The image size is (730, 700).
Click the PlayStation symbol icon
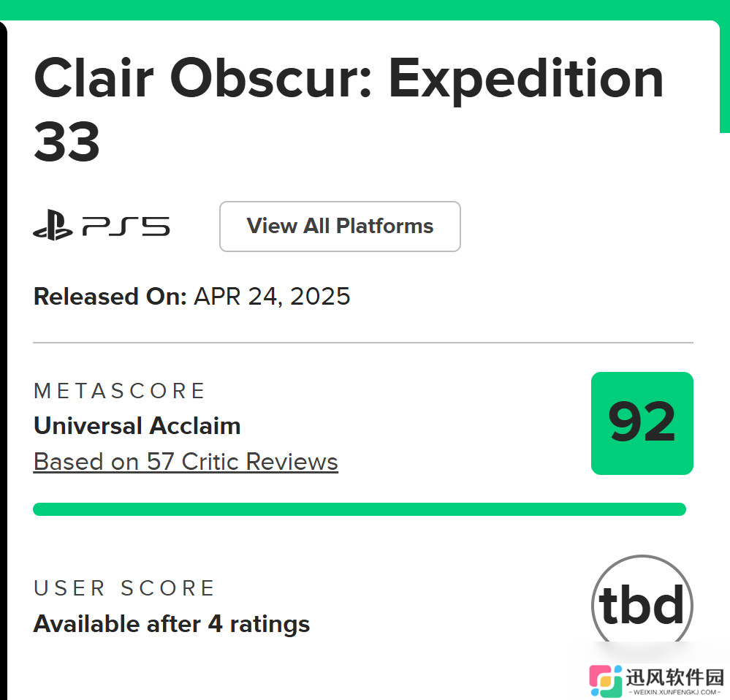[53, 225]
